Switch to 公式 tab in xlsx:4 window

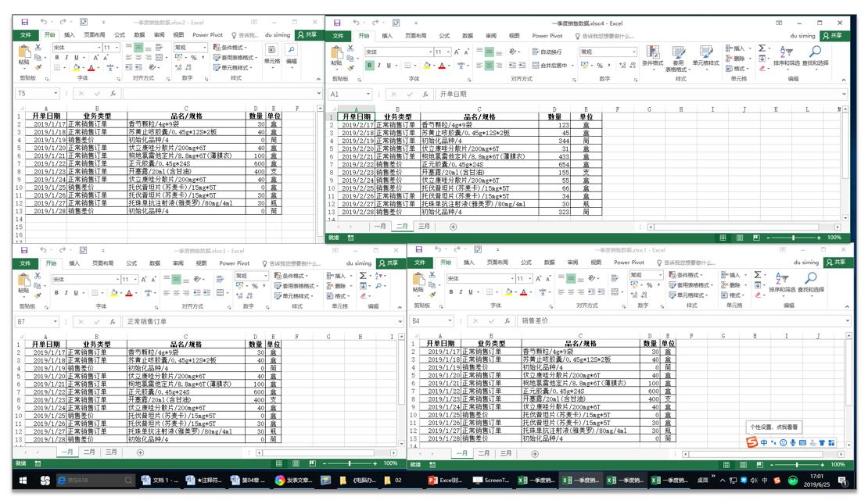(444, 36)
